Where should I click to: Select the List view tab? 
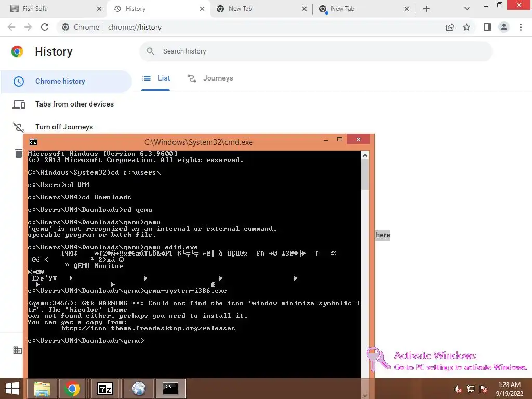156,78
